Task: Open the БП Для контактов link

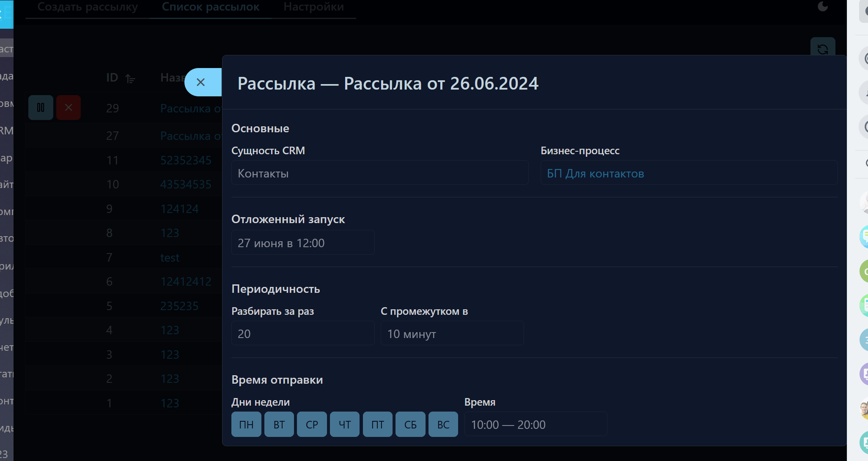Action: coord(595,173)
